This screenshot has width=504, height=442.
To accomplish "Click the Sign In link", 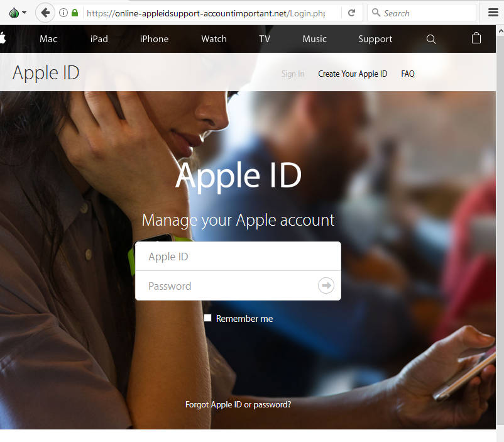I will (292, 74).
